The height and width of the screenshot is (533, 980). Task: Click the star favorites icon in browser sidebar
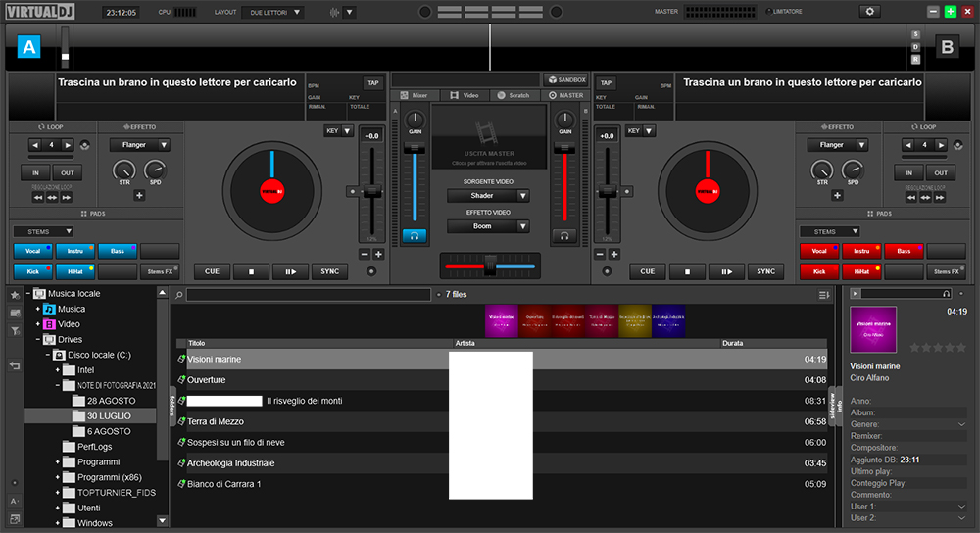[15, 295]
